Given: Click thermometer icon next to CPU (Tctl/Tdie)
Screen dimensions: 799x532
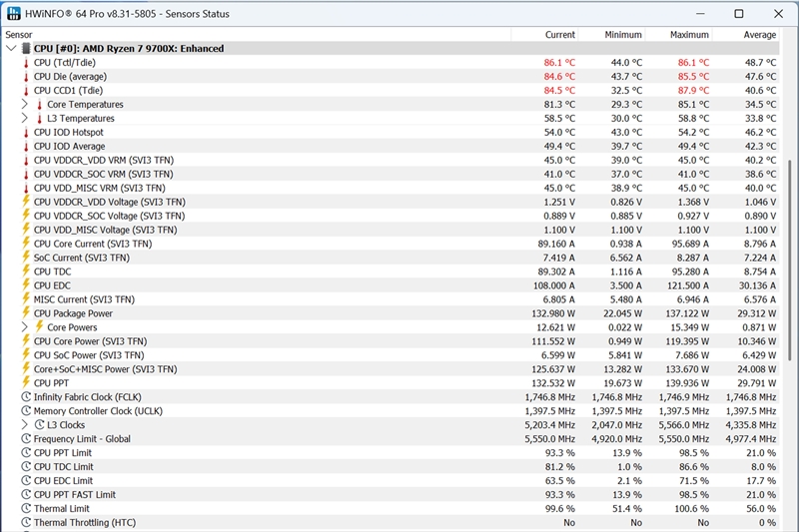Looking at the screenshot, I should (x=26, y=63).
